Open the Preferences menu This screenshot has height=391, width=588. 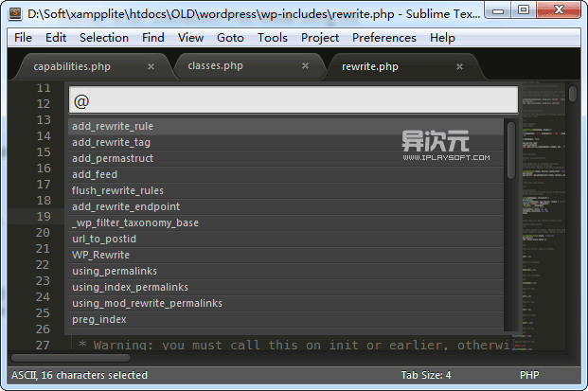point(384,38)
